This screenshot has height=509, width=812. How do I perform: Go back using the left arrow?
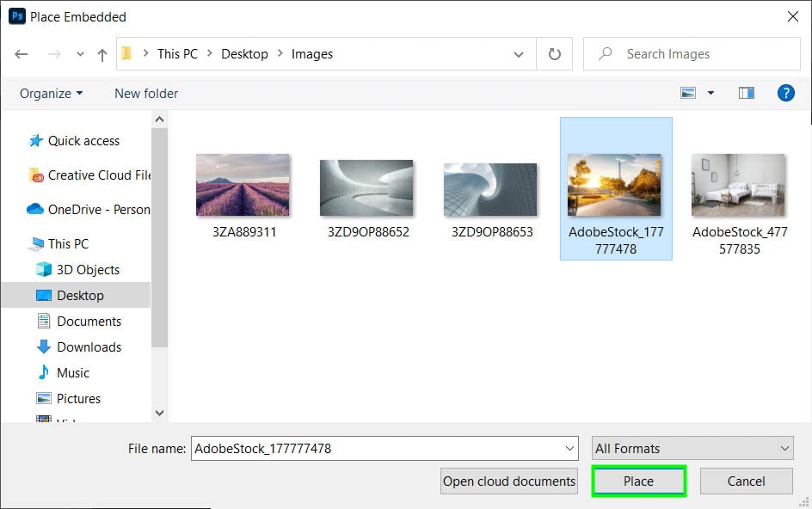click(x=22, y=54)
